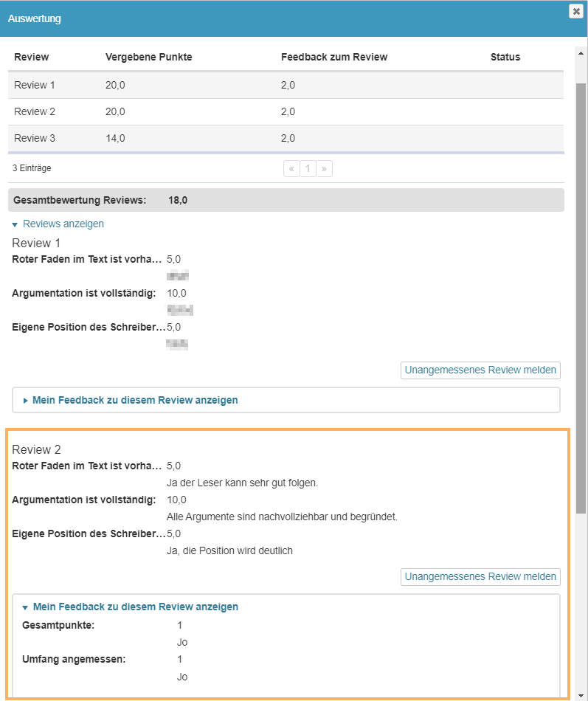
Task: Click the previous page arrow in pagination
Action: (291, 169)
